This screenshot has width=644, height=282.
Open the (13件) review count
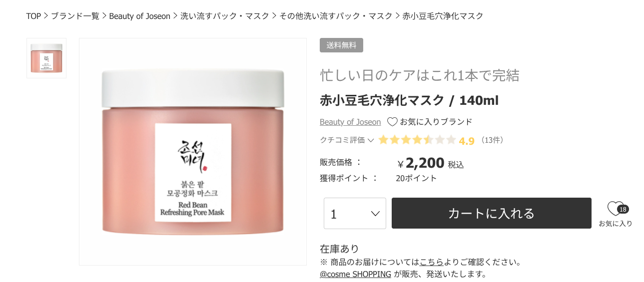point(492,140)
